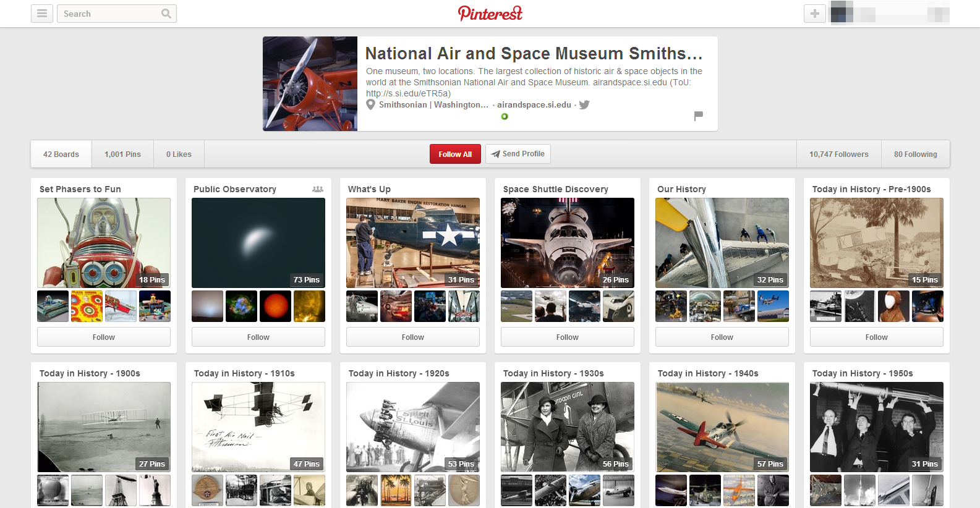Open the First Air Mail 1910s cover image
Viewport: 980px width, 508px height.
pos(258,427)
